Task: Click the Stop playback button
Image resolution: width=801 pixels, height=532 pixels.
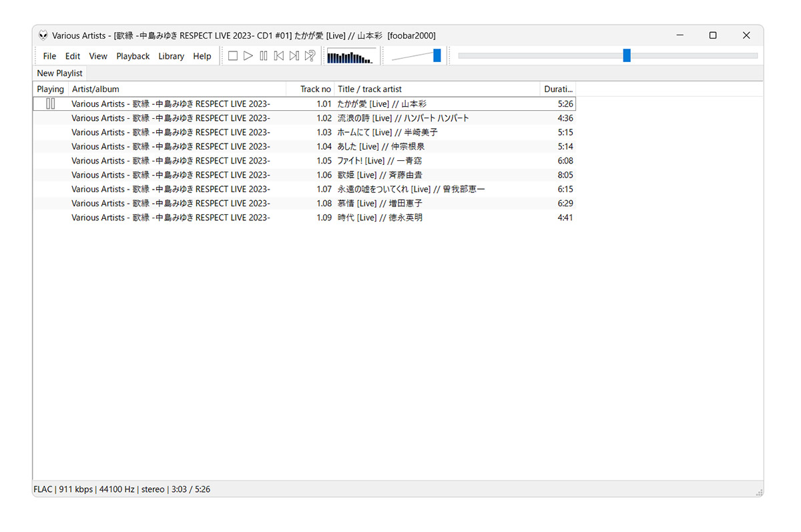Action: [233, 56]
